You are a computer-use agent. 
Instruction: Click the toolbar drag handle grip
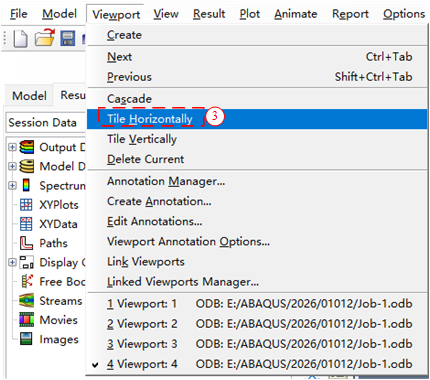pyautogui.click(x=5, y=38)
